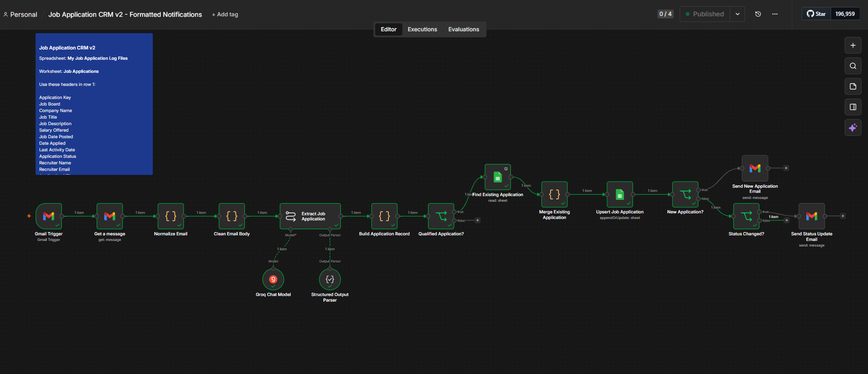The width and height of the screenshot is (868, 374).
Task: Toggle the side panel layout button
Action: pos(853,107)
